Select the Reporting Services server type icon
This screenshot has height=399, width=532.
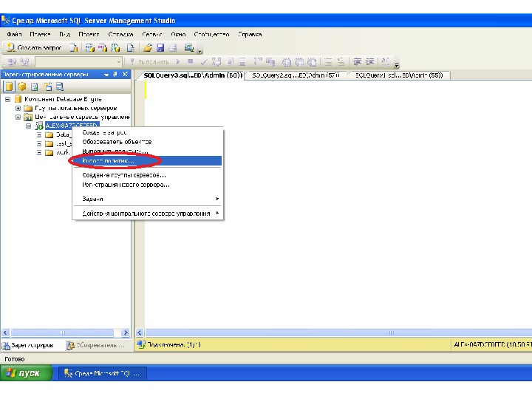pos(34,87)
